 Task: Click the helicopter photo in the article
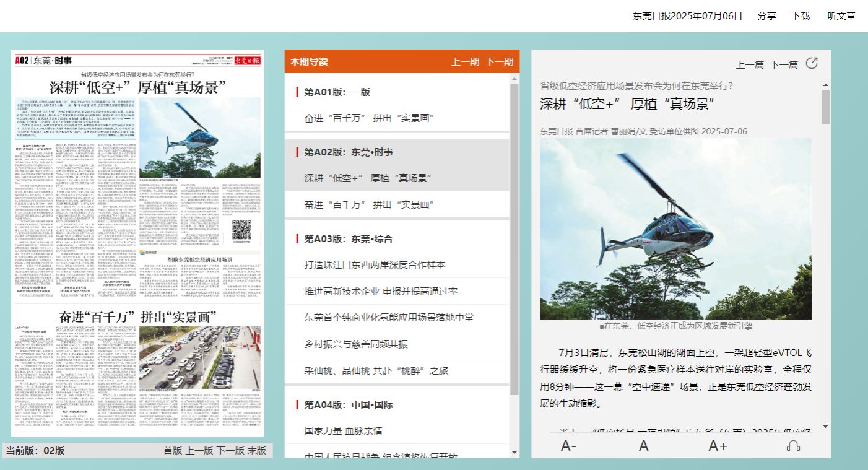675,228
